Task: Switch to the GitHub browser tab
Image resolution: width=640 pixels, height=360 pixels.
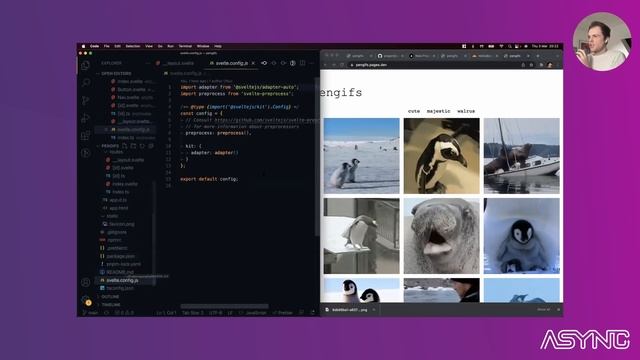Action: tap(390, 56)
